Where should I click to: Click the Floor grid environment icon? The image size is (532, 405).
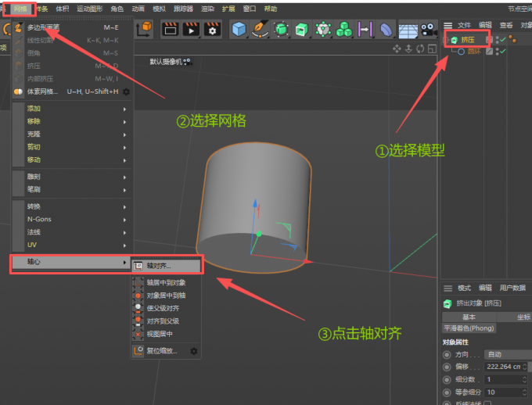click(408, 30)
